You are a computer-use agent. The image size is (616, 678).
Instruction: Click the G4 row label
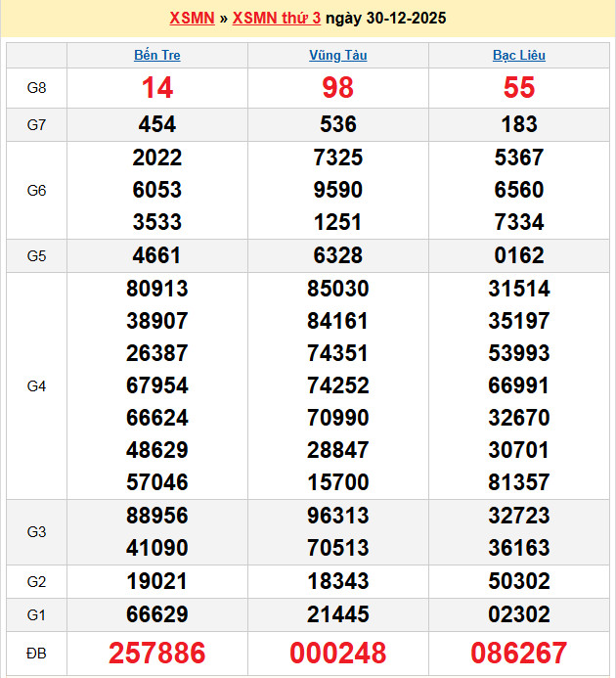(x=36, y=386)
